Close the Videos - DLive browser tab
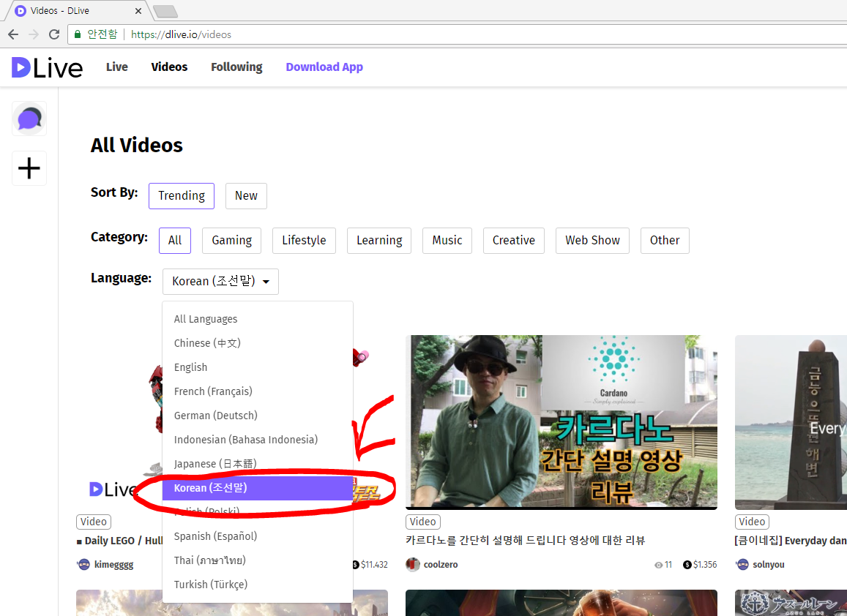 (x=138, y=11)
